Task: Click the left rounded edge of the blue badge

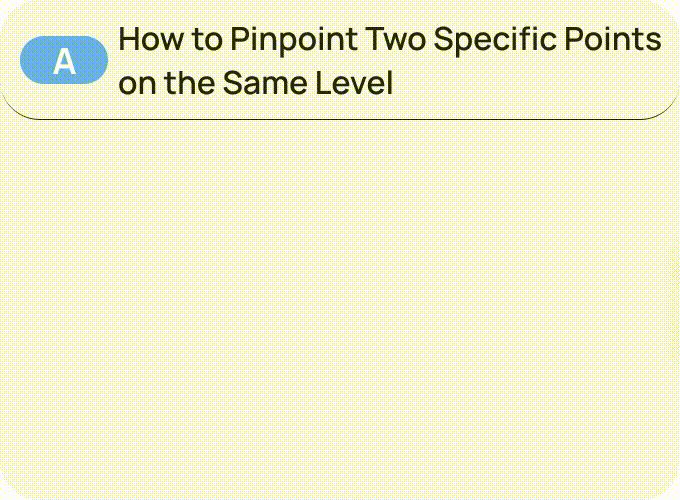Action: [x=28, y=60]
